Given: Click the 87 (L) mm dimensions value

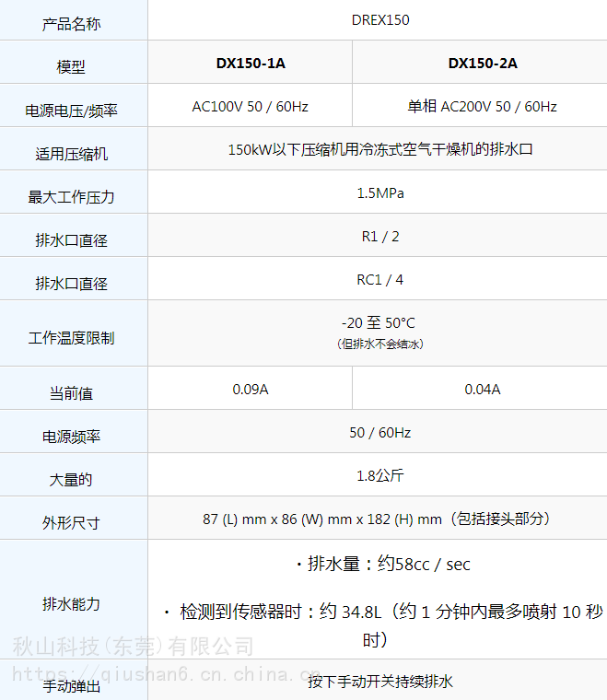Looking at the screenshot, I should pyautogui.click(x=377, y=519).
